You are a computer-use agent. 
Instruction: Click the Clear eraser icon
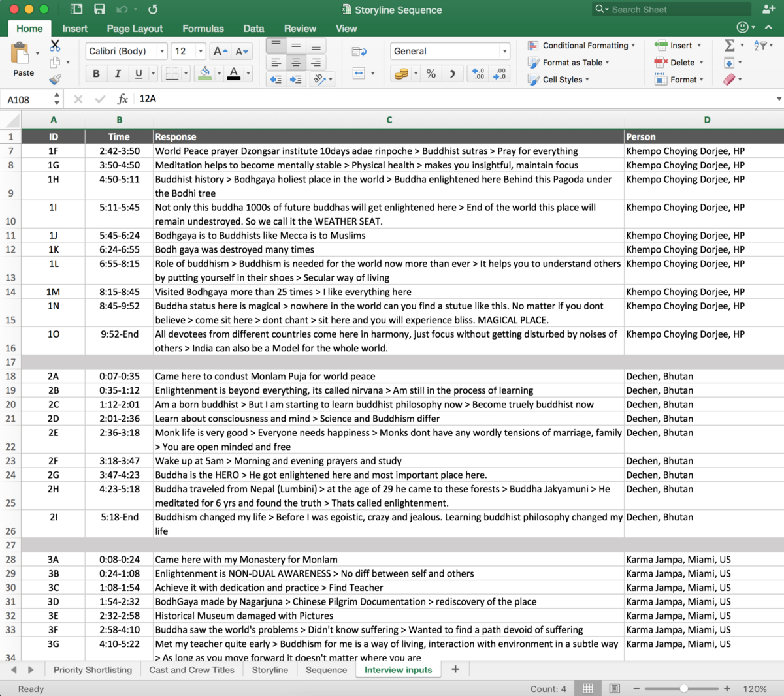tap(729, 79)
